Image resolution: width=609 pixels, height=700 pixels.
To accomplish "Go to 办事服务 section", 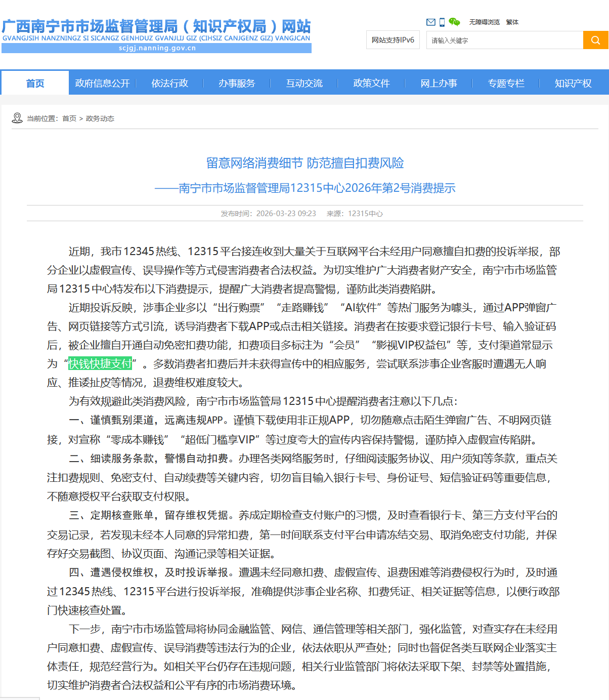I will coord(237,83).
